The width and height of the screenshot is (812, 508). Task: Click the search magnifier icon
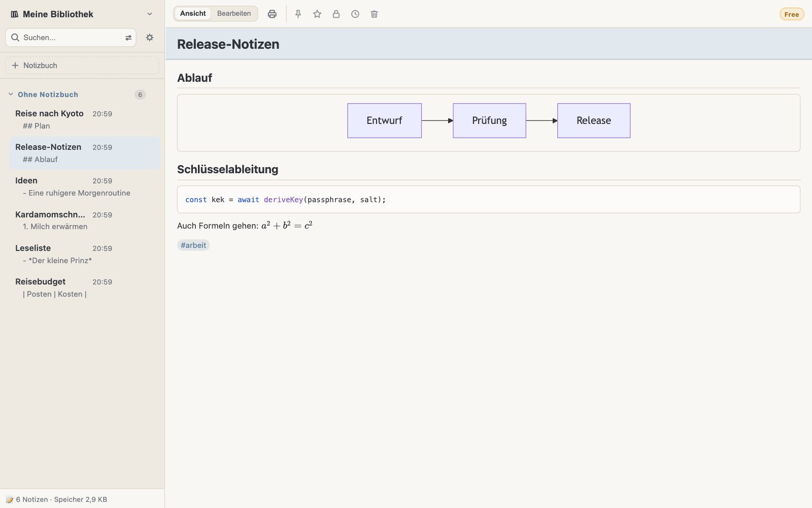click(x=15, y=38)
